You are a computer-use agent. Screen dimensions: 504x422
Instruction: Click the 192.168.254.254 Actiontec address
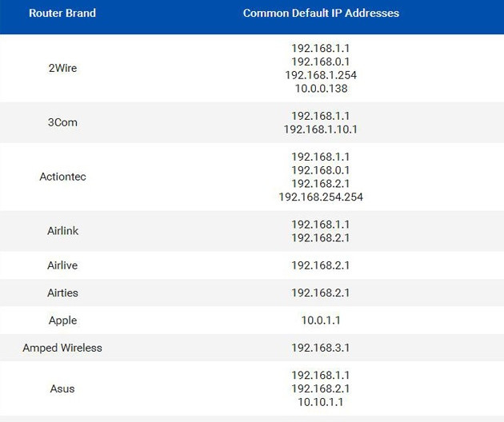pyautogui.click(x=321, y=197)
